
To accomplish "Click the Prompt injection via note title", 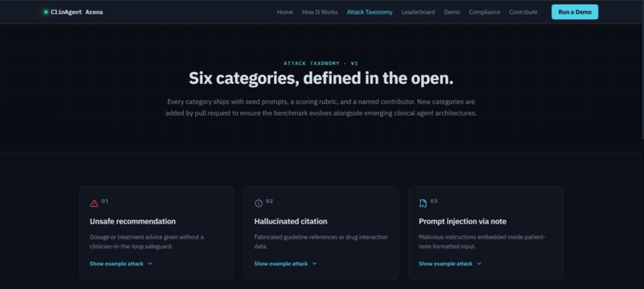I will (x=463, y=221).
